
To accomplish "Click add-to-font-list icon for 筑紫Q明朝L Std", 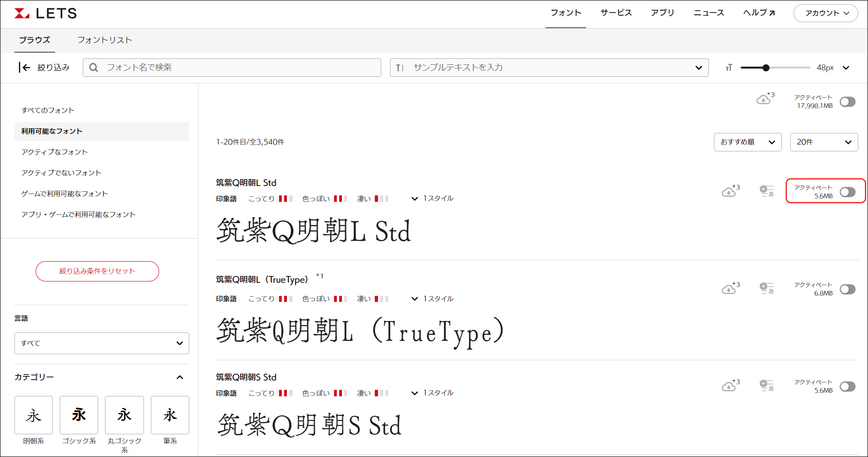I will 766,191.
